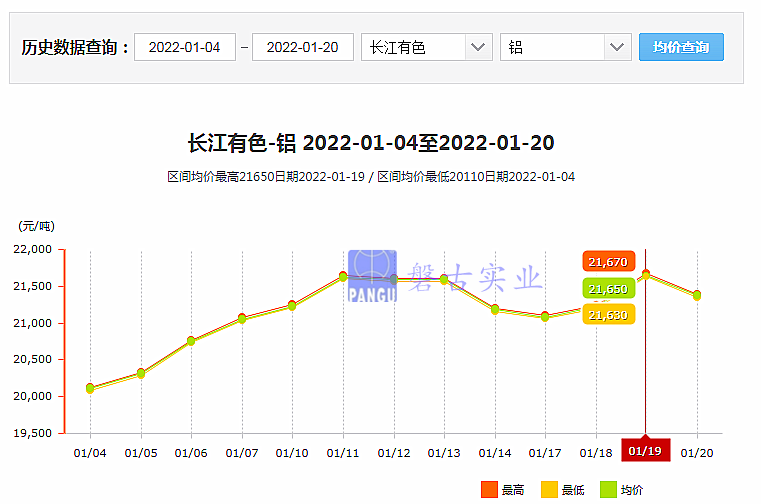Click the highlighted 01/19 axis label
This screenshot has height=504, width=761.
645,451
